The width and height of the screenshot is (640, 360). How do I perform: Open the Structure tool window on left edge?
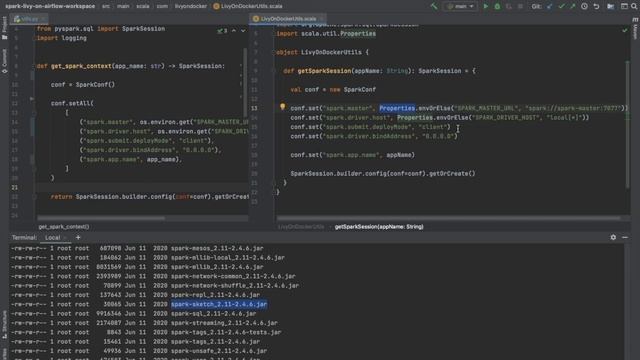click(4, 324)
